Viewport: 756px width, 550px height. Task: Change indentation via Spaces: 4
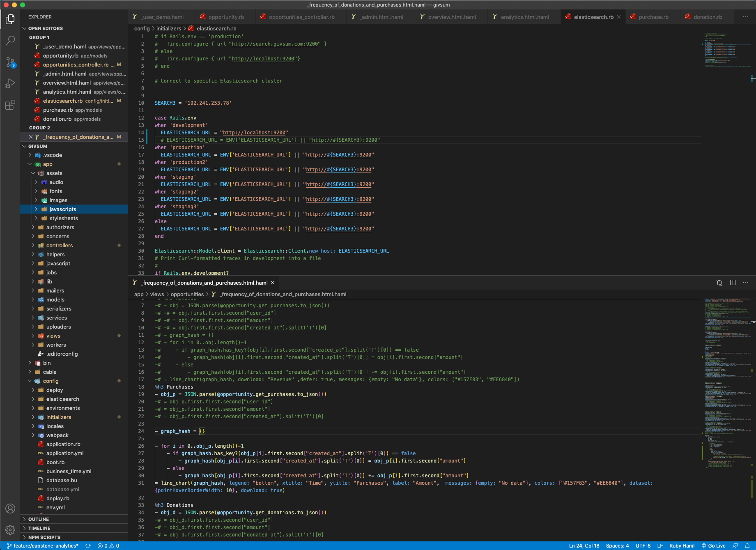coord(617,546)
